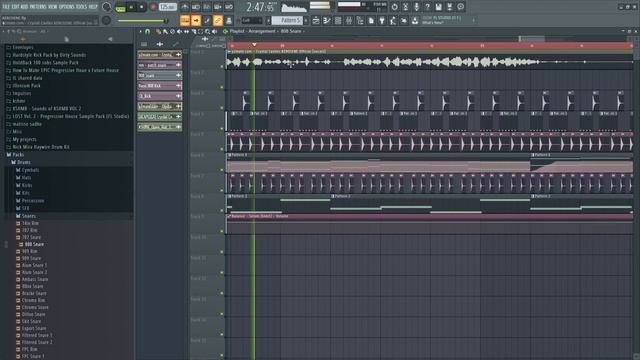Select the playlist slip tool
Screen dimensions: 640x360
point(187,31)
